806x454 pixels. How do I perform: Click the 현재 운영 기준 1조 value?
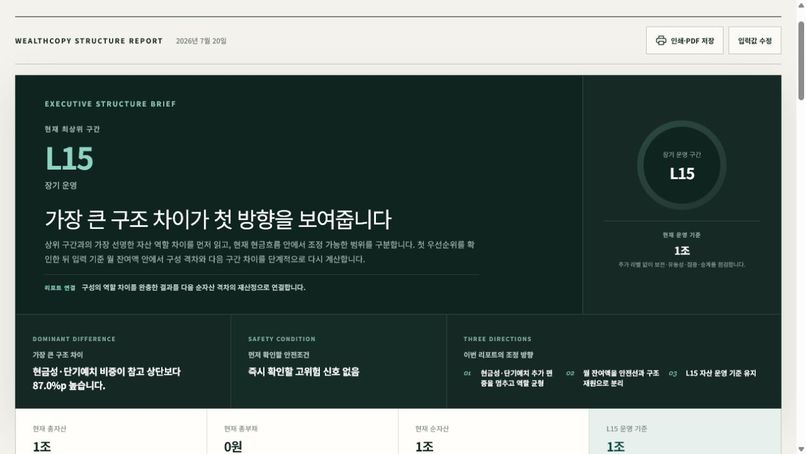(682, 250)
